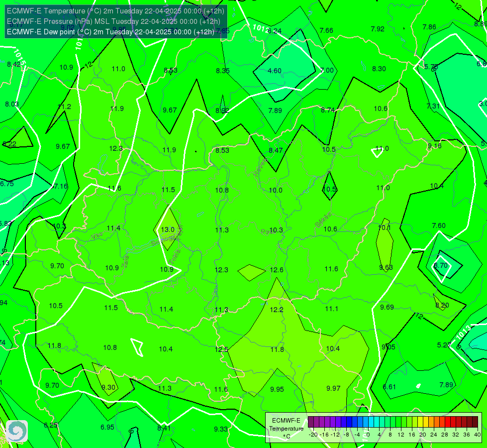Click the 10.0 temperature value

point(276,190)
